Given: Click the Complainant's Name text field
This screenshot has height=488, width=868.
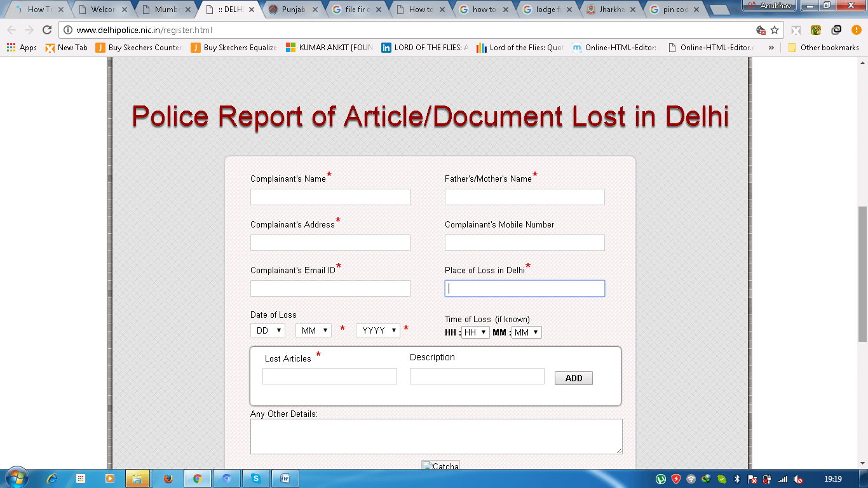Looking at the screenshot, I should coord(330,197).
